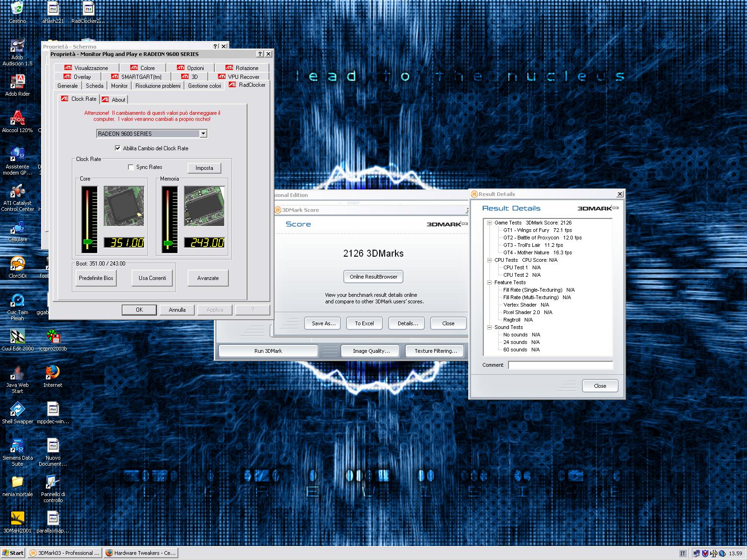The height and width of the screenshot is (560, 747).
Task: Select the Siemens Data Suite icon
Action: [x=17, y=446]
